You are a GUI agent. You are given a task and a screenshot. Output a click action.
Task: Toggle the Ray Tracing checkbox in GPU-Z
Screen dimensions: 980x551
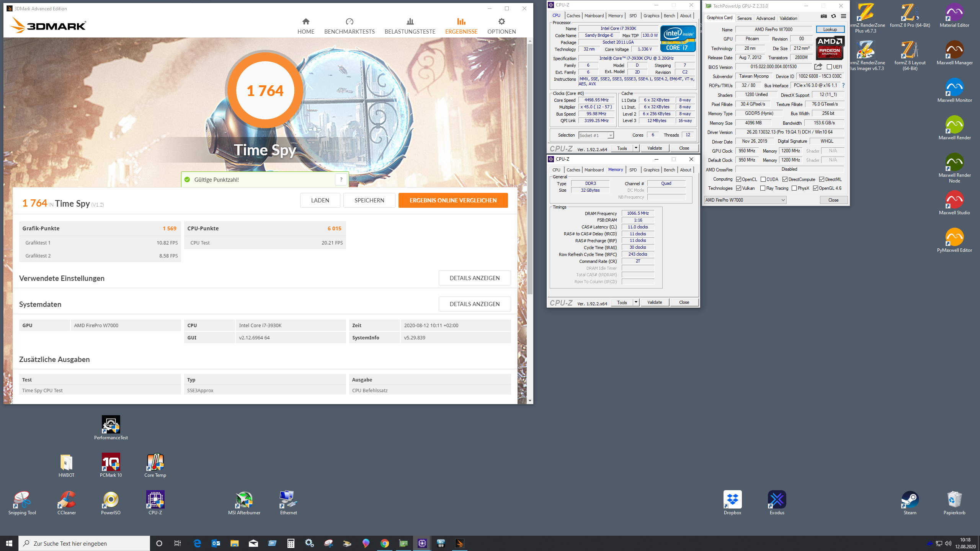[763, 188]
